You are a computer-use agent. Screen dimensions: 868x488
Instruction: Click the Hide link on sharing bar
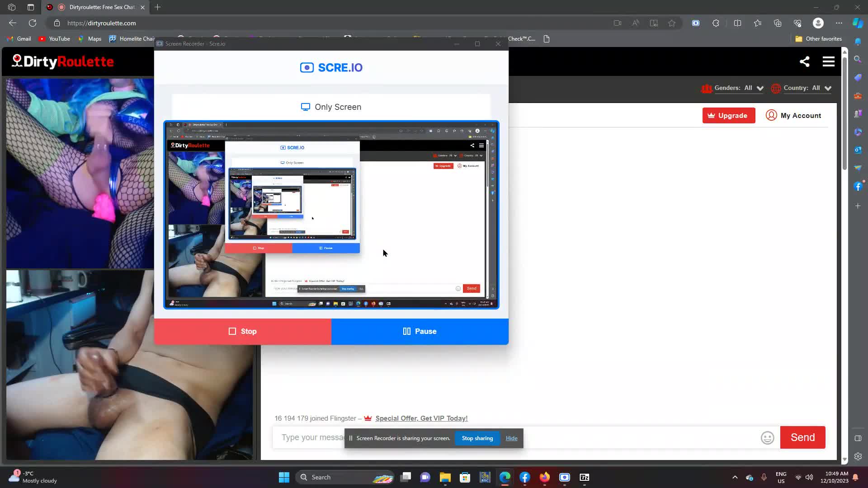(x=511, y=438)
